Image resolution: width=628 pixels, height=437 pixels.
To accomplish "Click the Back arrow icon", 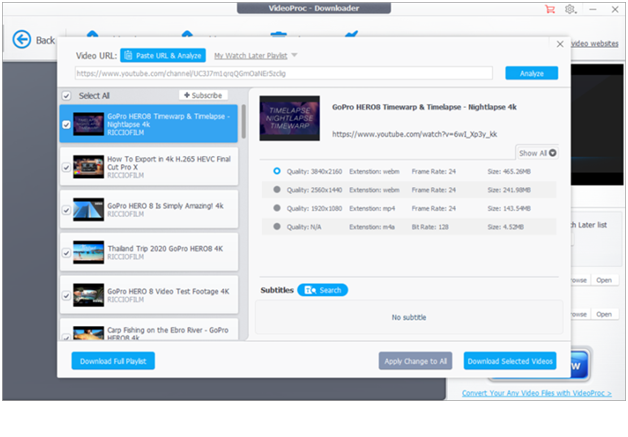I will pyautogui.click(x=22, y=40).
